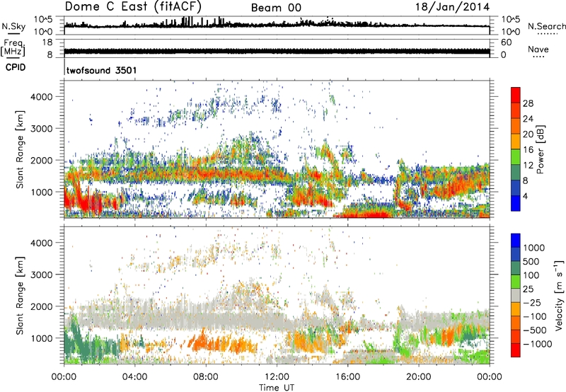Image resolution: width=566 pixels, height=392 pixels.
Task: Click the Power colorbar segment between 20 and 24
Action: 516,126
